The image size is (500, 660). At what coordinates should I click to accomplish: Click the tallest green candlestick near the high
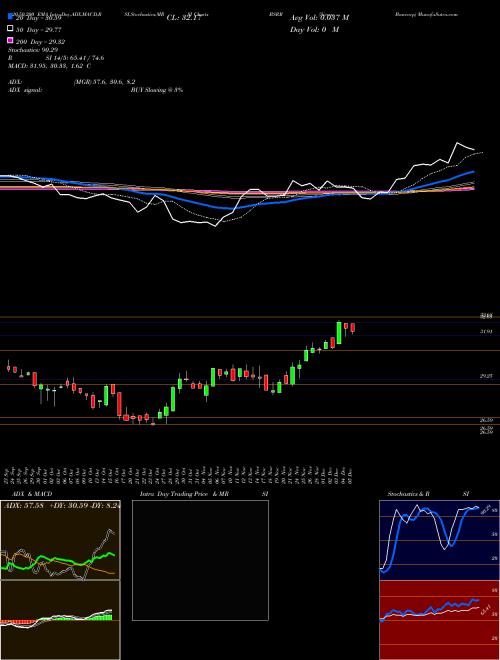pos(339,333)
